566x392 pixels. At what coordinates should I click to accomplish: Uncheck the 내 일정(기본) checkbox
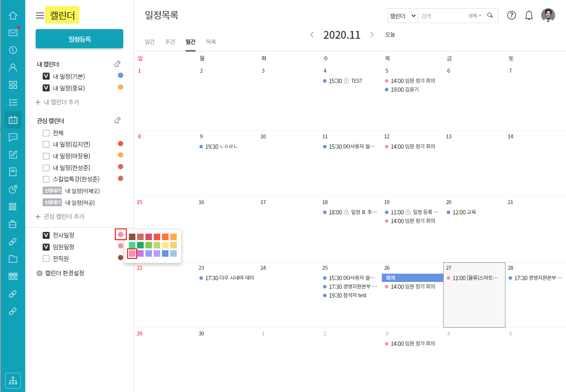(x=46, y=76)
